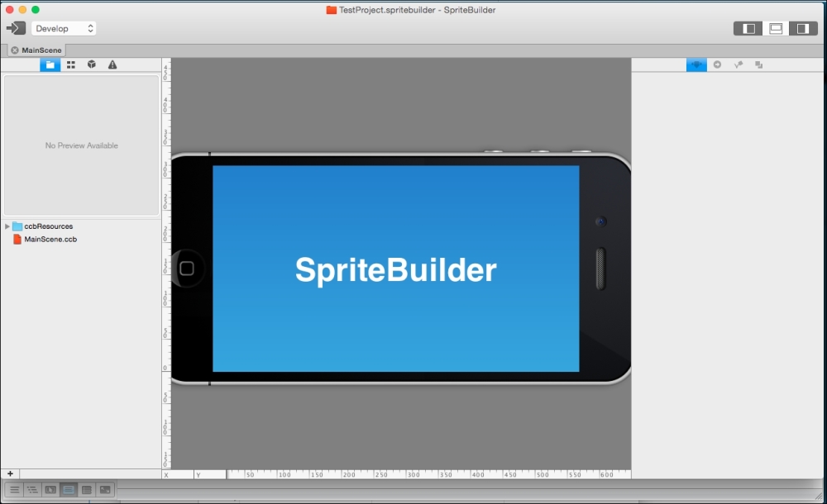Open the Item Templates inspector dropdown icon
Image resolution: width=827 pixels, height=504 pixels.
pyautogui.click(x=758, y=64)
